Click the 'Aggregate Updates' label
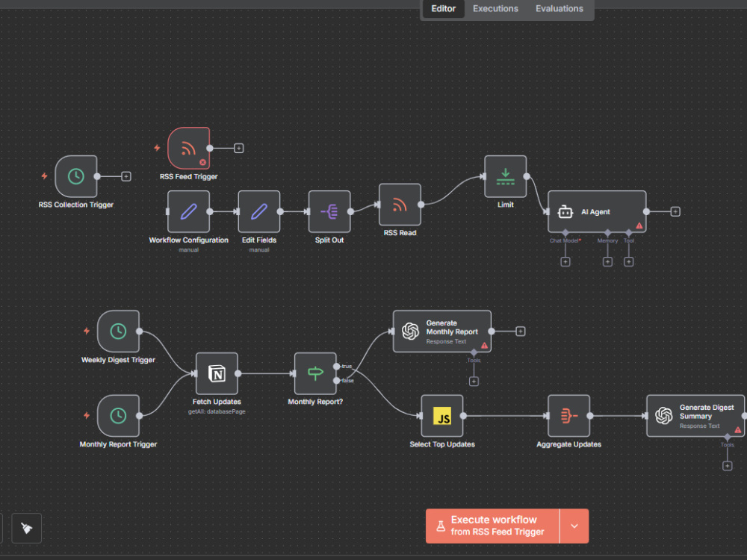The height and width of the screenshot is (560, 747). coord(568,444)
